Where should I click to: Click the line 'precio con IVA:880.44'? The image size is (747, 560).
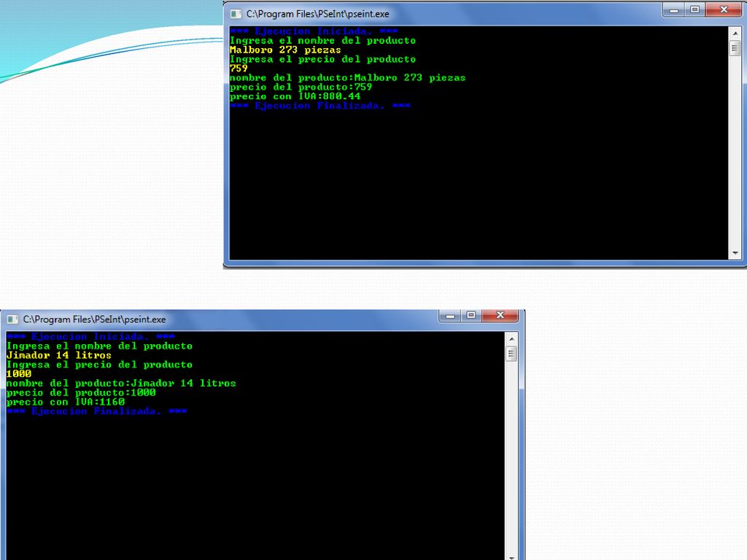tap(295, 96)
